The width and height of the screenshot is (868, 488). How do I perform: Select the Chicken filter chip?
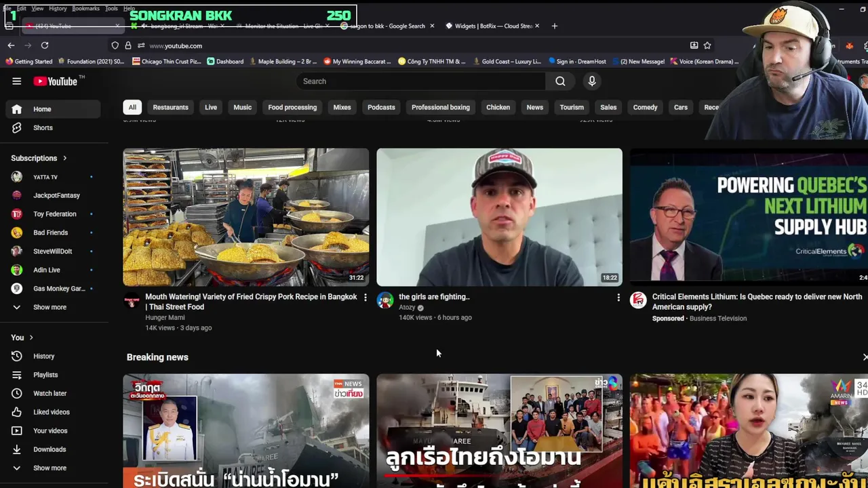pyautogui.click(x=498, y=107)
